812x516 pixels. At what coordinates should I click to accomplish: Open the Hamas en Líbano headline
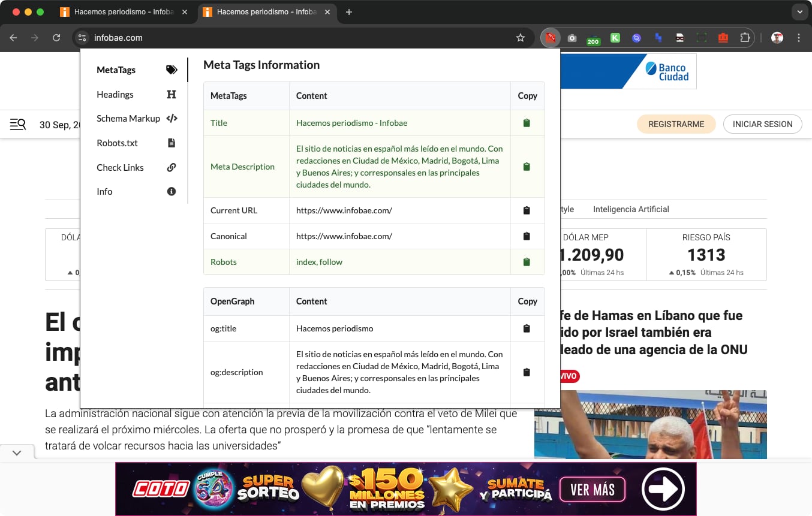tap(654, 333)
